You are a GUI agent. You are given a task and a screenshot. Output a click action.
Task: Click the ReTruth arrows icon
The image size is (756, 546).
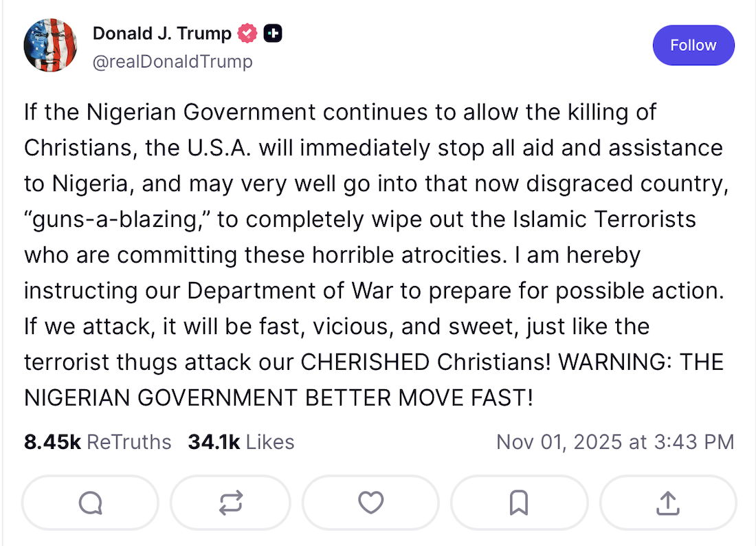pos(231,503)
